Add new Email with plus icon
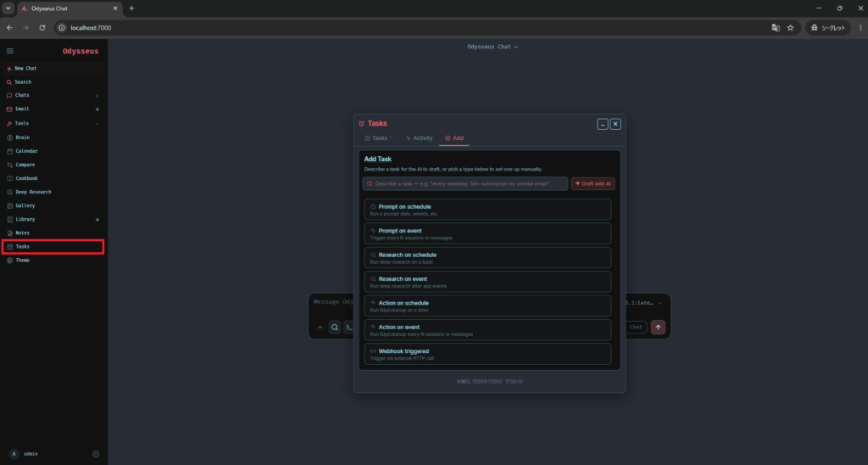 coord(97,109)
